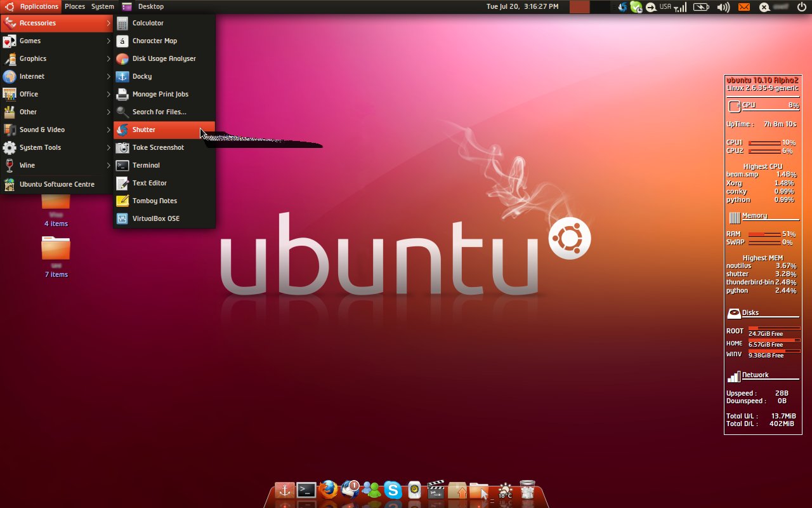
Task: Expand the Graphics submenu
Action: point(56,58)
